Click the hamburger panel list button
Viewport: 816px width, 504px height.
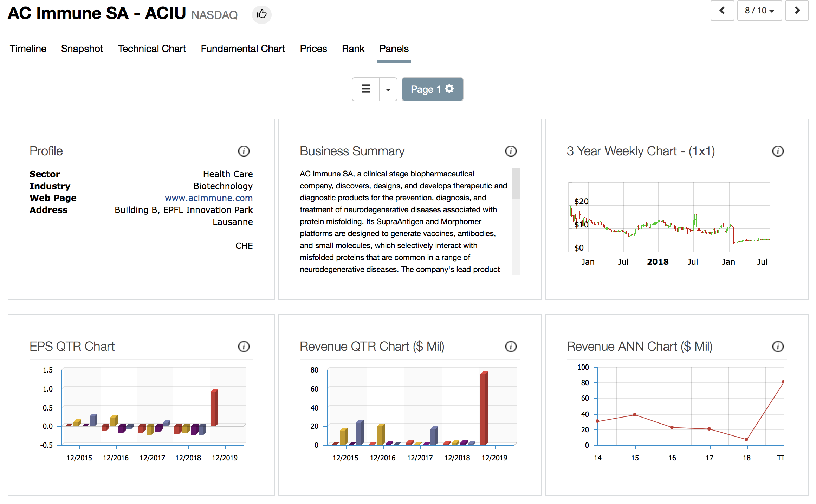pyautogui.click(x=366, y=89)
